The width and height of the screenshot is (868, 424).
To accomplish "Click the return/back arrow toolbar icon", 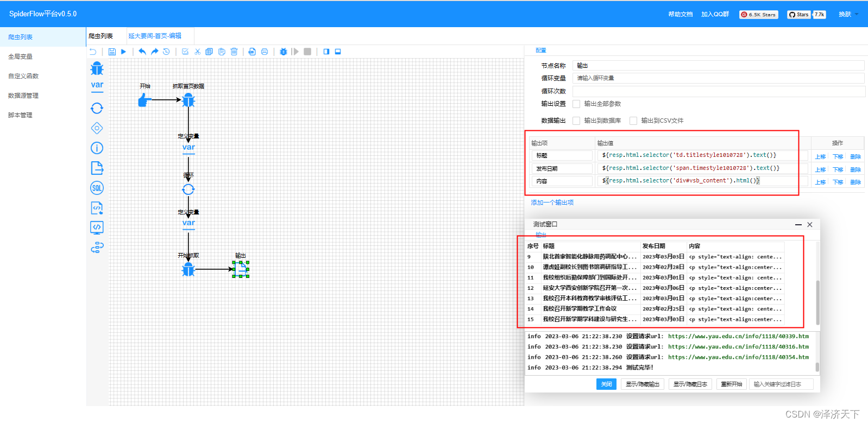I will [x=93, y=52].
